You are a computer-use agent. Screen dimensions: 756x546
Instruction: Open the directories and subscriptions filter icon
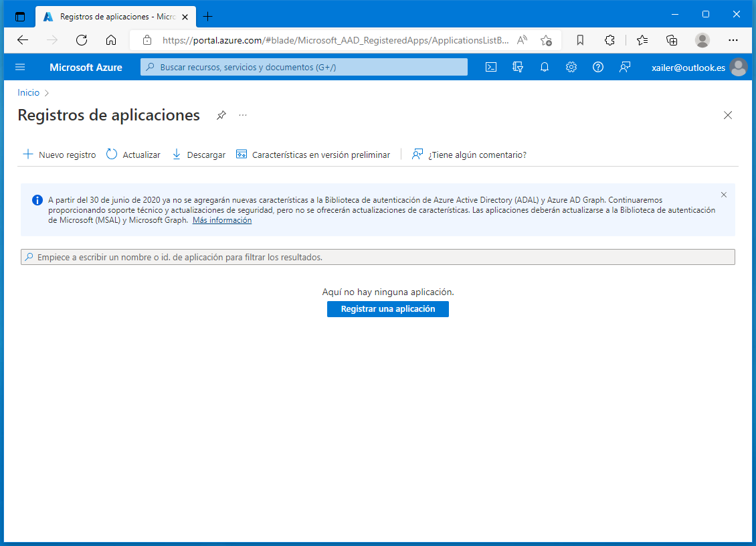(x=518, y=67)
